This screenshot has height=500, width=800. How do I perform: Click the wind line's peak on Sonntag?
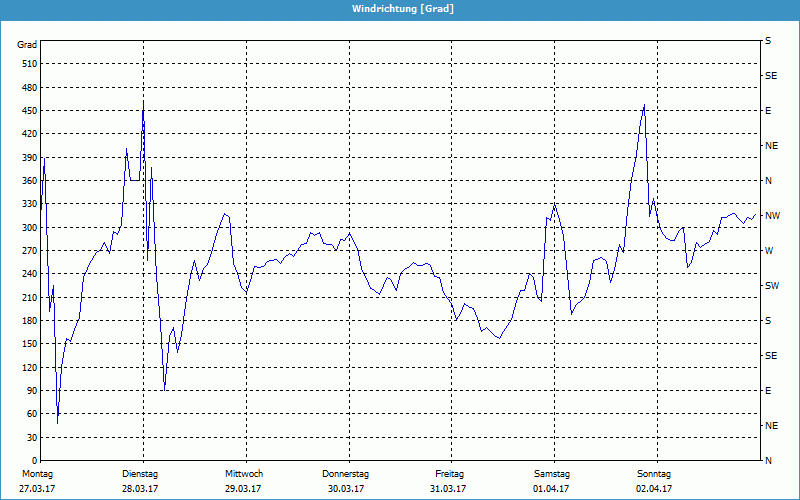click(644, 104)
